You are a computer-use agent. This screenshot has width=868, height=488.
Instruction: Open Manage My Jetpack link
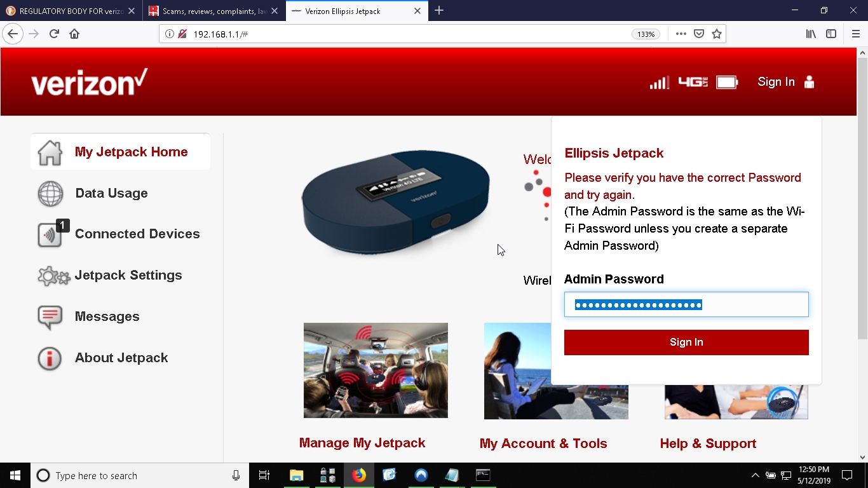[x=362, y=444]
